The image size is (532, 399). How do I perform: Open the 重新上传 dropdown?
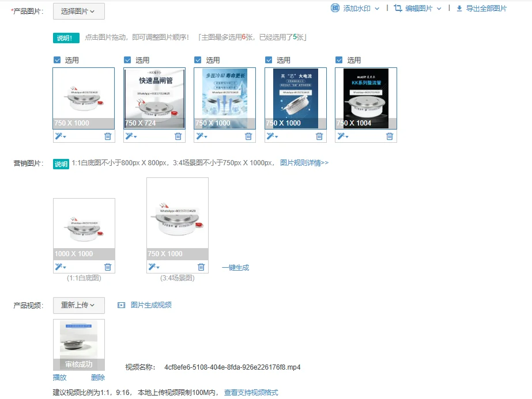(x=79, y=305)
